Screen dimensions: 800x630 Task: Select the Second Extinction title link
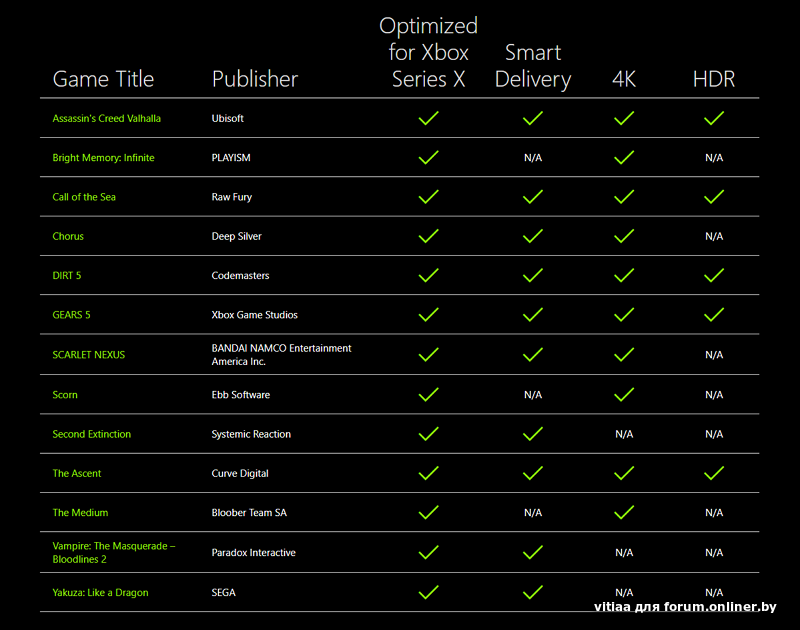[92, 434]
